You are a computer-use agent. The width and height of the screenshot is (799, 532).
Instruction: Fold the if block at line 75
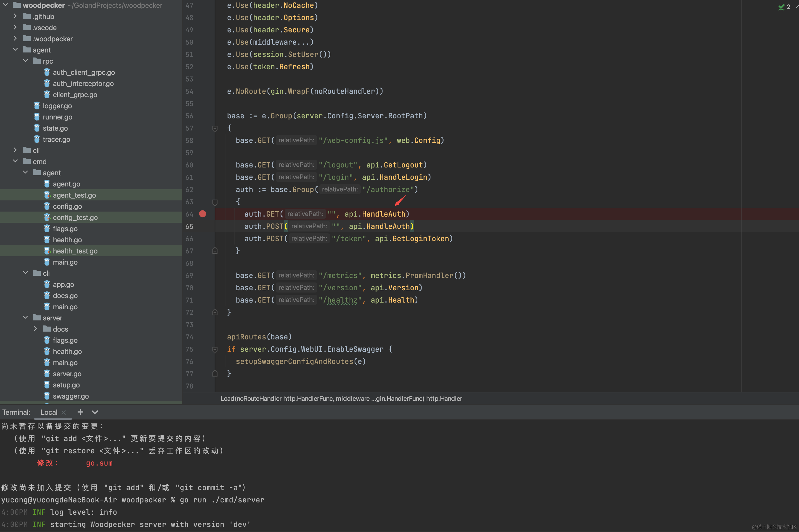click(x=215, y=349)
